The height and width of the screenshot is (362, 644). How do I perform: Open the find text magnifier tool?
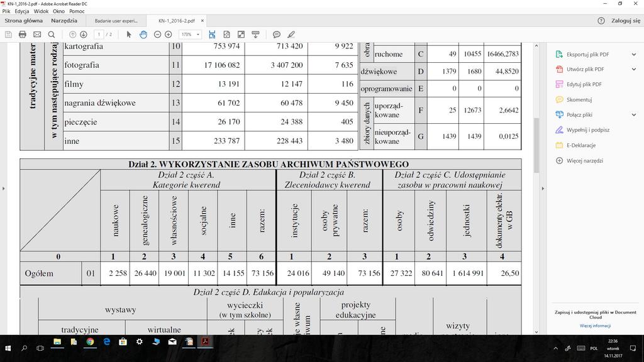pyautogui.click(x=52, y=35)
